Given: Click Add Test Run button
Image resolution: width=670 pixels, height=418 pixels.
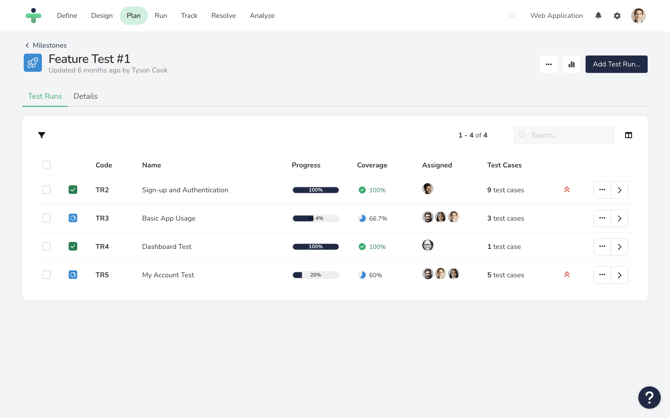Looking at the screenshot, I should click(616, 64).
